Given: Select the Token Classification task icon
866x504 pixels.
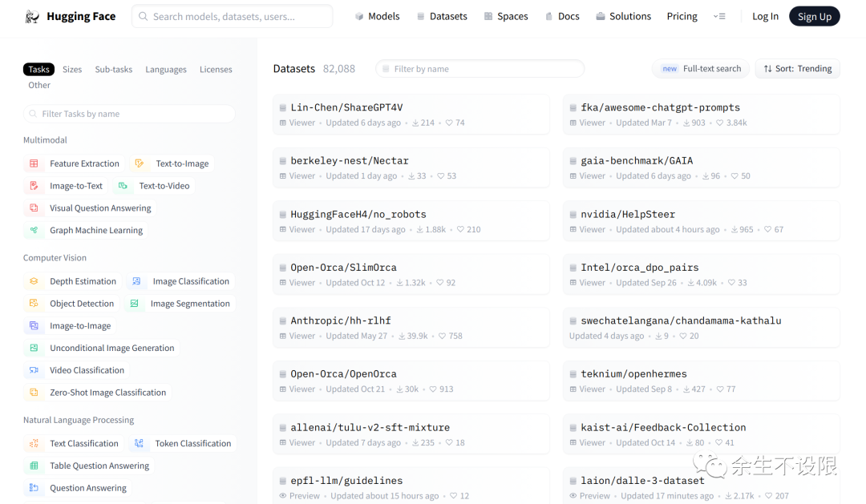Looking at the screenshot, I should coord(139,443).
